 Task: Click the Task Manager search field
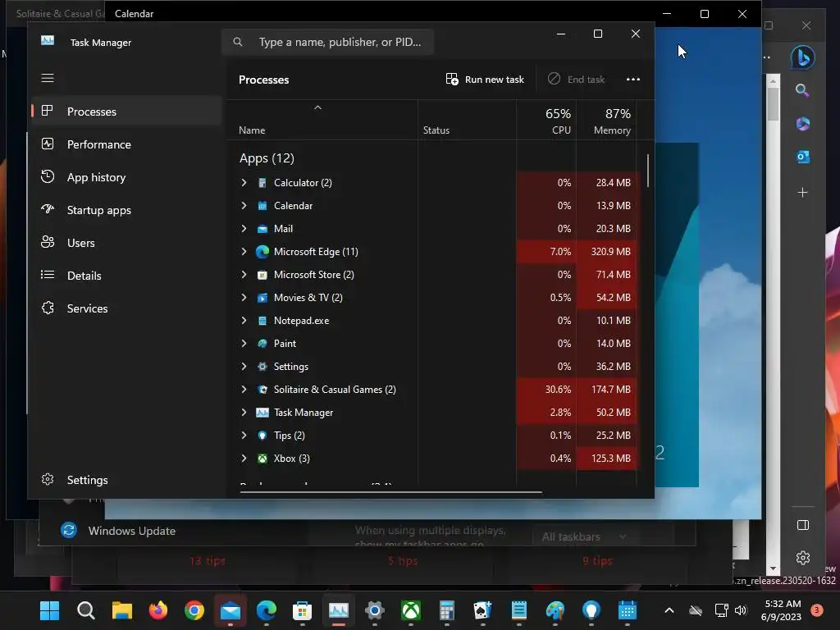pyautogui.click(x=327, y=42)
